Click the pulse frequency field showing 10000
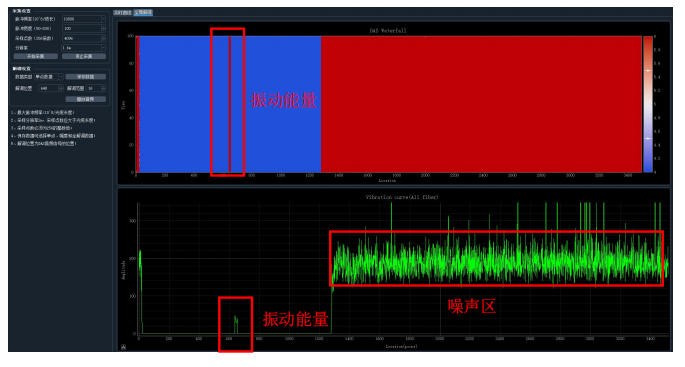Screen dimensions: 685x367 click(x=84, y=19)
